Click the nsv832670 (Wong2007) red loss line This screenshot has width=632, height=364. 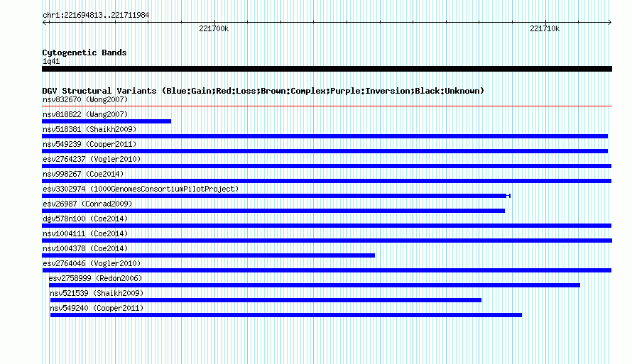click(327, 106)
